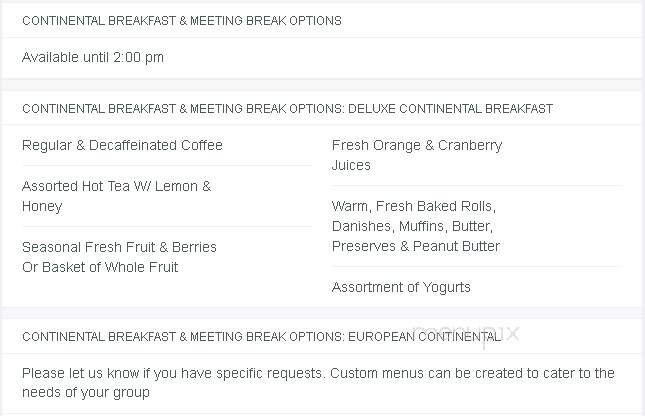The image size is (645, 416).
Task: Select Regular & Decaffeinated Coffee item
Action: pos(122,145)
